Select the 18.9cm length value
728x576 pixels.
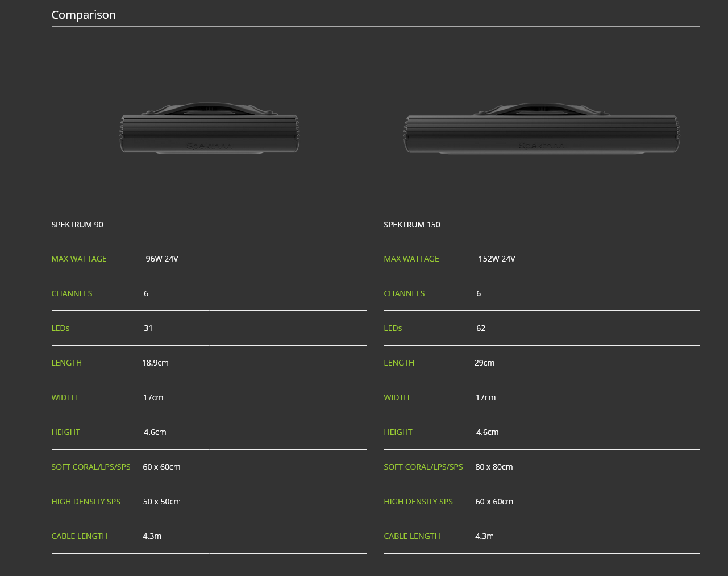pos(155,363)
